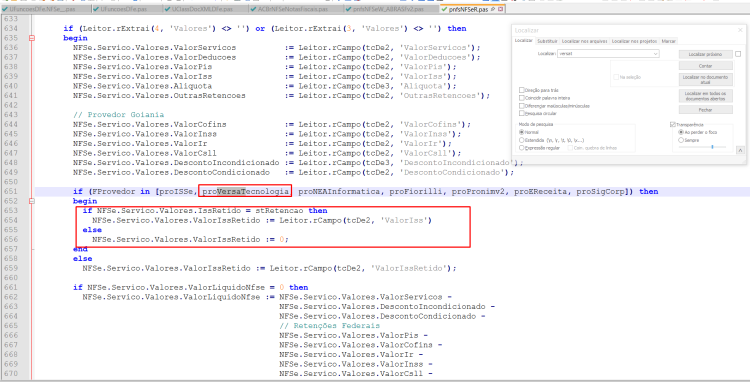The width and height of the screenshot is (750, 382).
Task: Click line number 651 in the gutter
Action: (x=11, y=192)
